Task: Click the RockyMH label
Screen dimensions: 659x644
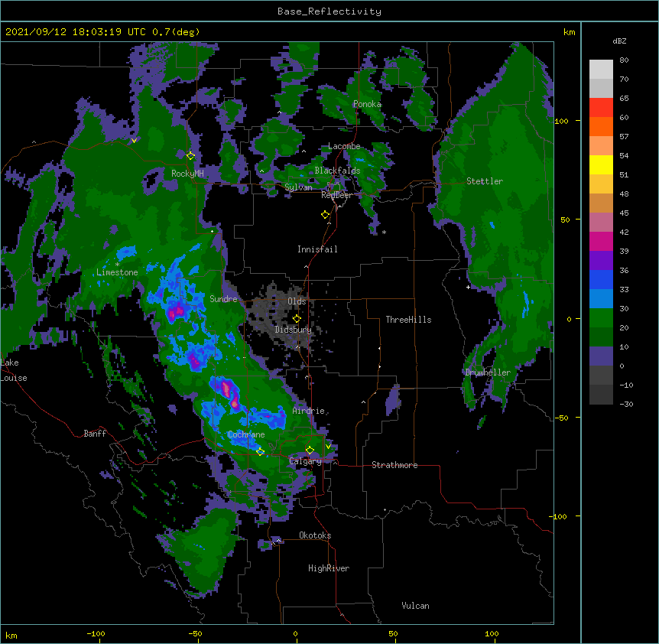Action: pyautogui.click(x=187, y=174)
